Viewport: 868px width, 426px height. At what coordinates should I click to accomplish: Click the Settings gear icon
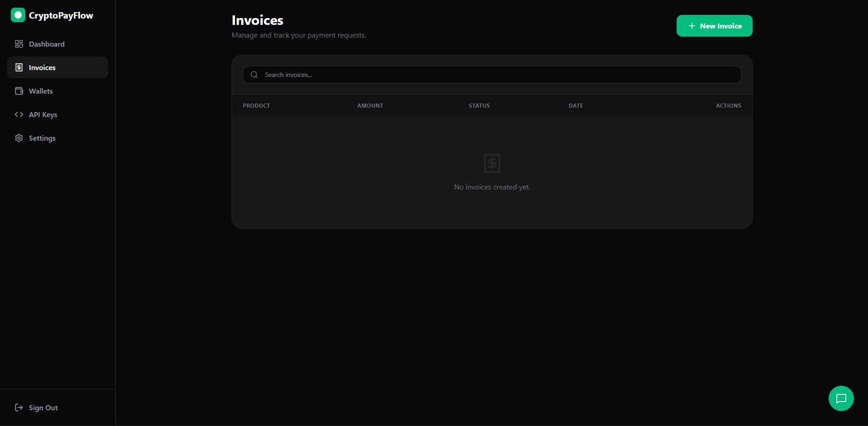click(19, 138)
